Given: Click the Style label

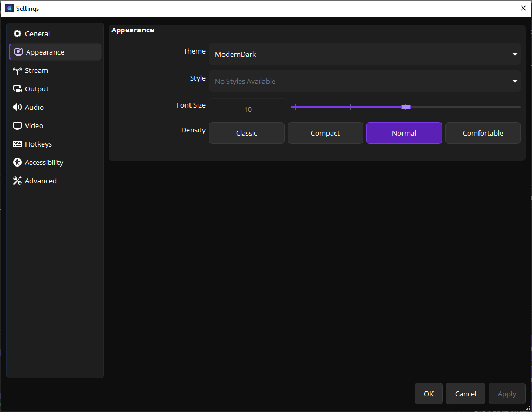Looking at the screenshot, I should point(198,78).
